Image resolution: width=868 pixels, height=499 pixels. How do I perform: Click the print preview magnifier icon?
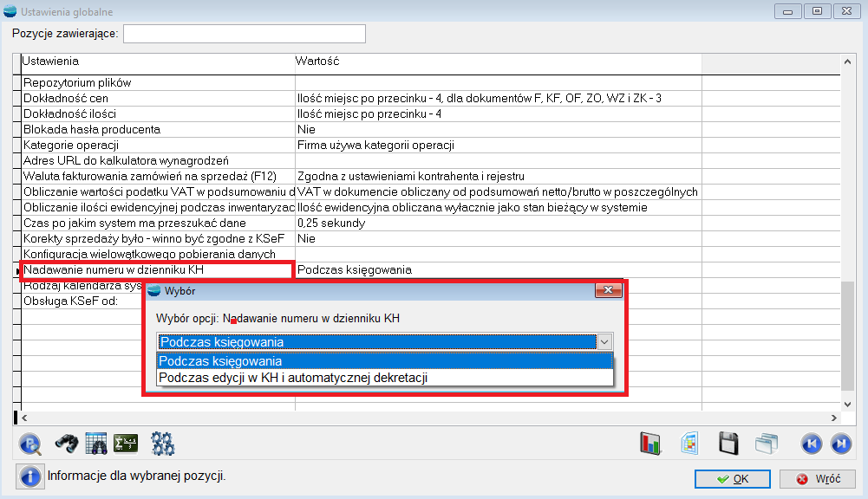click(31, 444)
